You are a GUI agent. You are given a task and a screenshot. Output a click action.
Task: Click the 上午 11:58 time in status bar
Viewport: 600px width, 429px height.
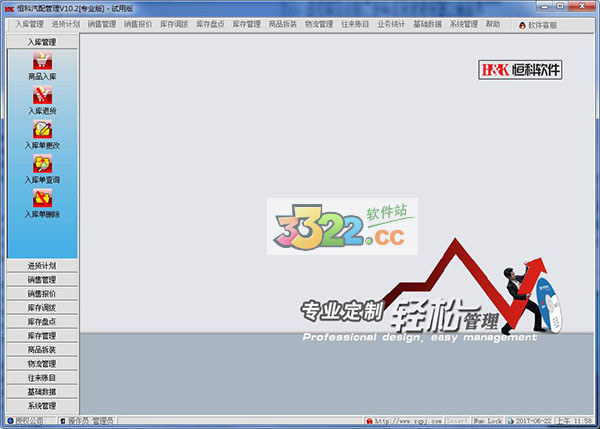pos(574,421)
